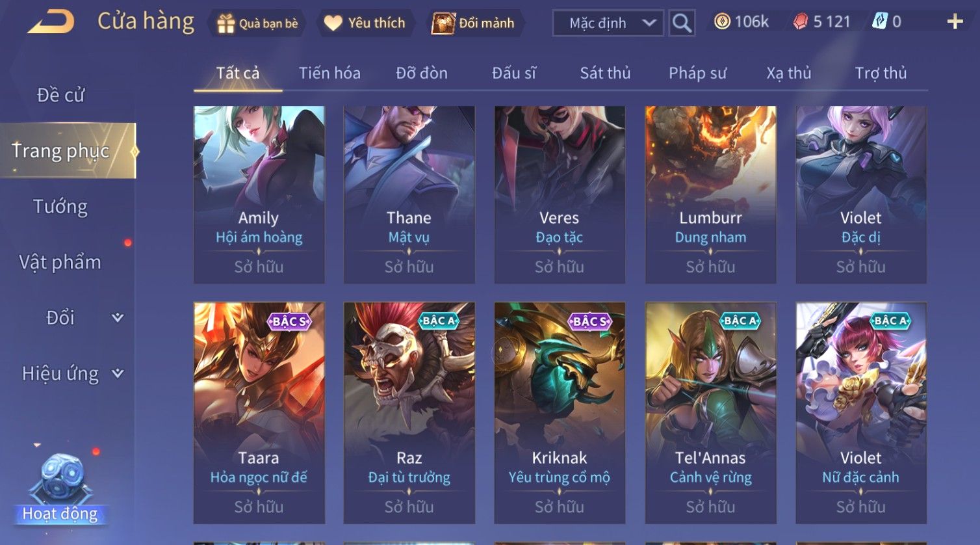Switch to the Pháp sư tab
The image size is (980, 545).
697,73
